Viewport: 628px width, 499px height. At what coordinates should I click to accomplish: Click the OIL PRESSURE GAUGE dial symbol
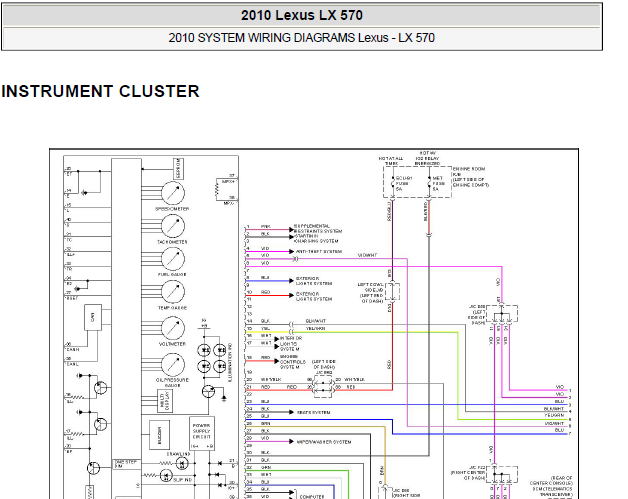173,364
